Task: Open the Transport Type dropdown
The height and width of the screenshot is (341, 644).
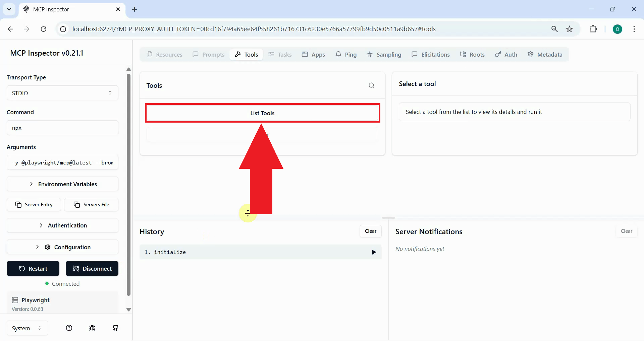Action: point(62,93)
